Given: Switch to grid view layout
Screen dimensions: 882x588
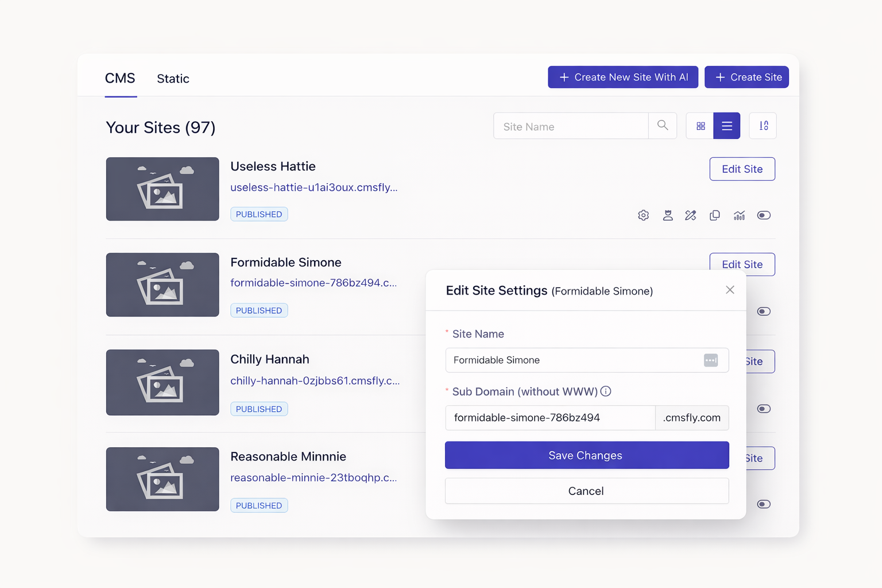Looking at the screenshot, I should (x=700, y=126).
